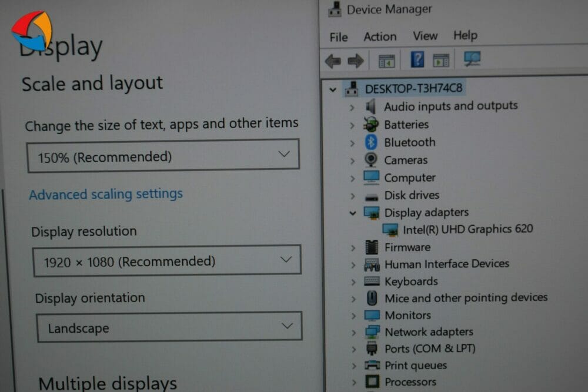Select the Firmware label in device tree
The image size is (588, 392).
coord(407,247)
